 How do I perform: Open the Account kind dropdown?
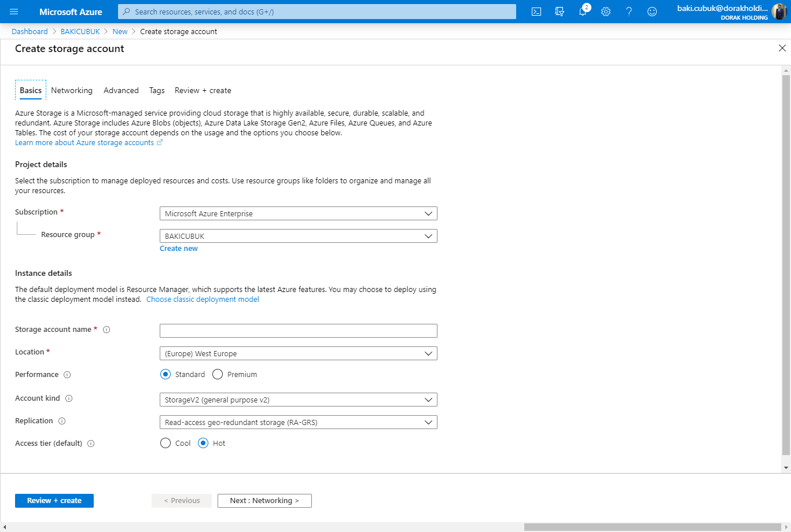(x=299, y=400)
